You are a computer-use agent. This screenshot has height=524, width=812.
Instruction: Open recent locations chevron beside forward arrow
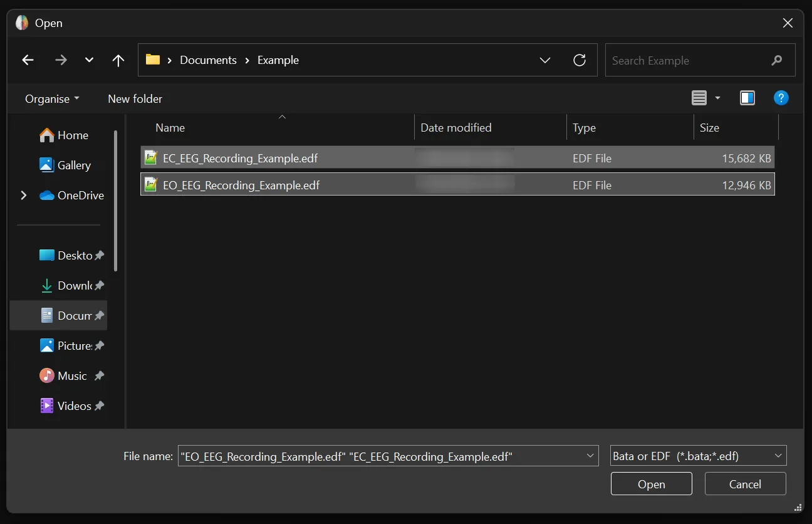click(89, 60)
